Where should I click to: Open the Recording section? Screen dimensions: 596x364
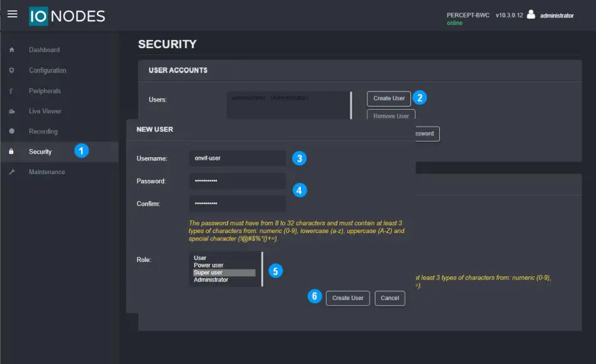click(43, 132)
